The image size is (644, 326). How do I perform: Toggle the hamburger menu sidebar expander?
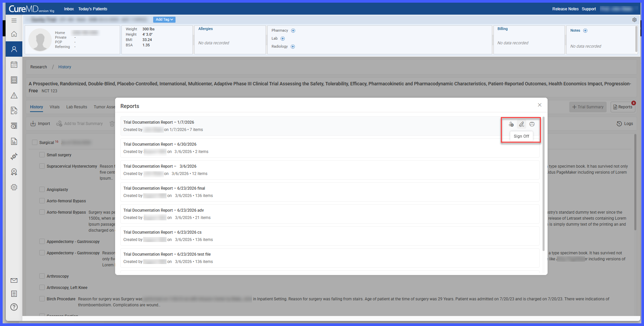(x=14, y=21)
